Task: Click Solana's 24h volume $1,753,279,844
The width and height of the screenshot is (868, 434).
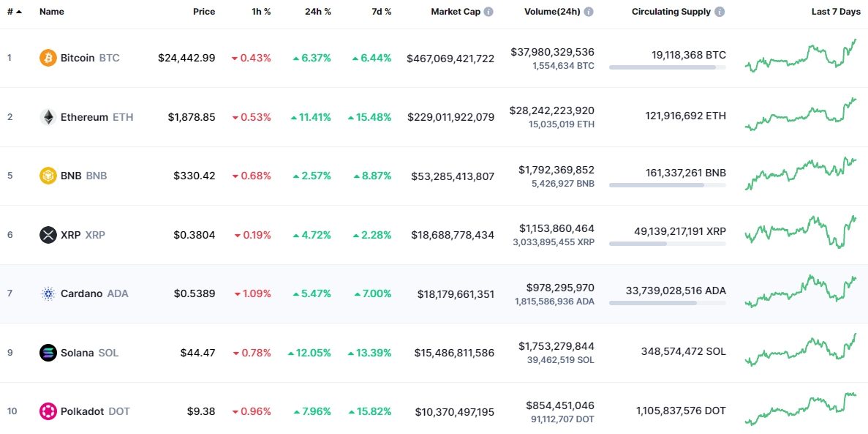Action: click(x=556, y=346)
